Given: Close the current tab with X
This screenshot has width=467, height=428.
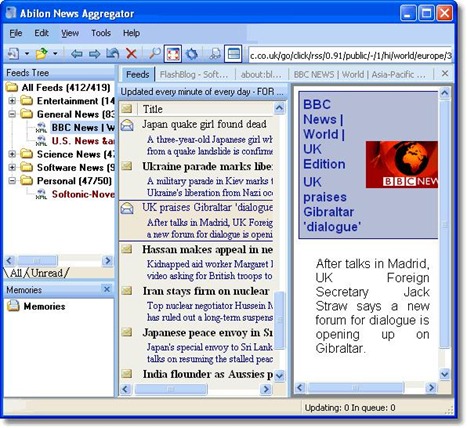Looking at the screenshot, I should pos(445,73).
